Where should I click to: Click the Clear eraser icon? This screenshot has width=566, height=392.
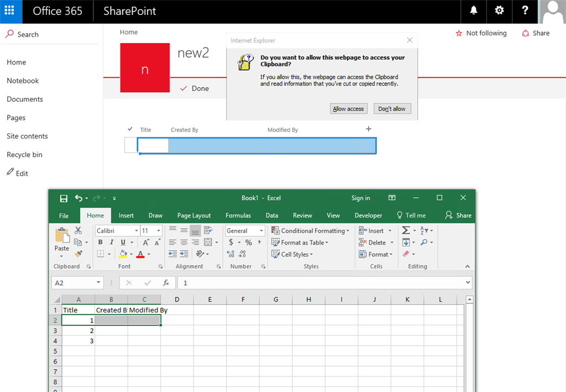click(x=406, y=254)
